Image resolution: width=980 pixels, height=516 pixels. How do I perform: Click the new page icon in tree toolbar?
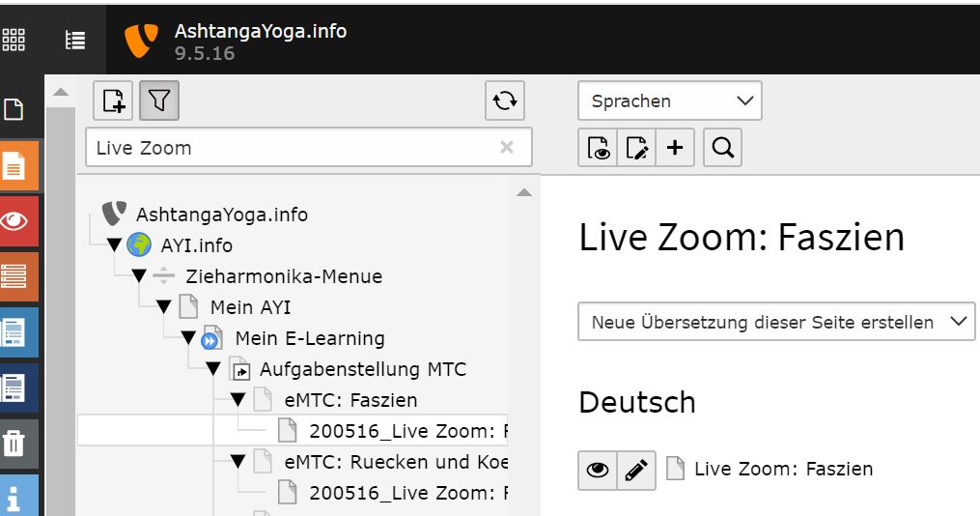pos(113,100)
